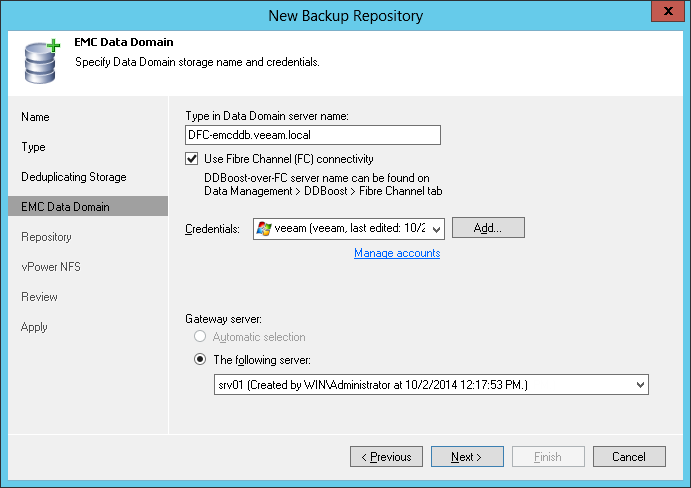Go back with the Previous button
The width and height of the screenshot is (691, 488).
pyautogui.click(x=386, y=456)
